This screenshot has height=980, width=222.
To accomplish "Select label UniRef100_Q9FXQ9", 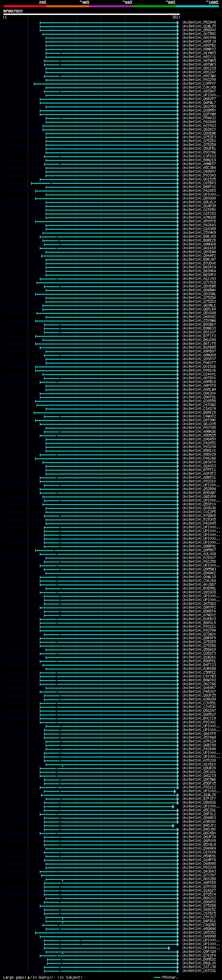I will (199, 951).
